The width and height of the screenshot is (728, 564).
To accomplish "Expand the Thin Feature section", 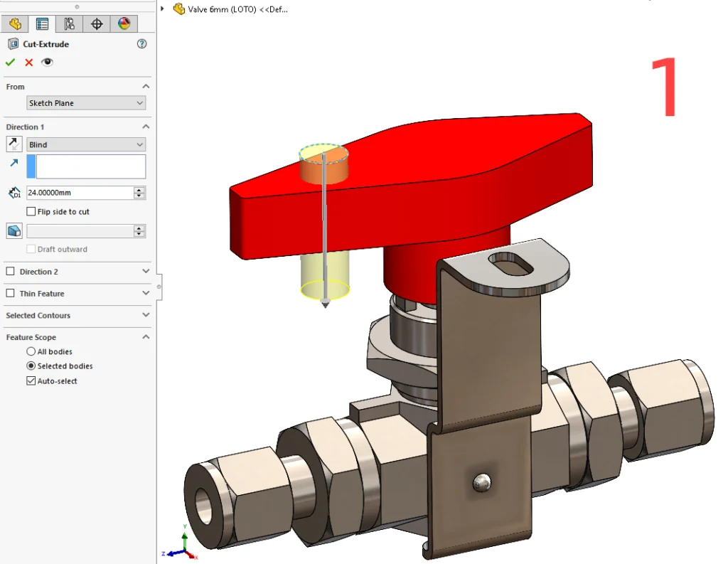I will coord(146,293).
